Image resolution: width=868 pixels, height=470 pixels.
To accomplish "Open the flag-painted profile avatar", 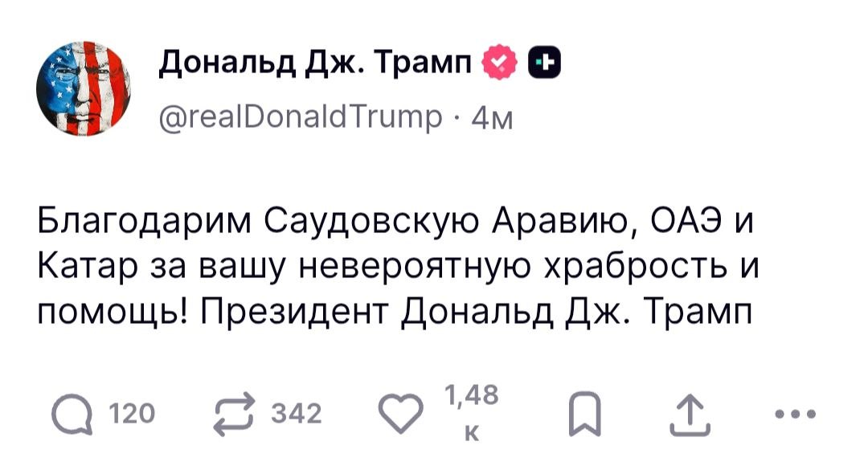I will [88, 87].
